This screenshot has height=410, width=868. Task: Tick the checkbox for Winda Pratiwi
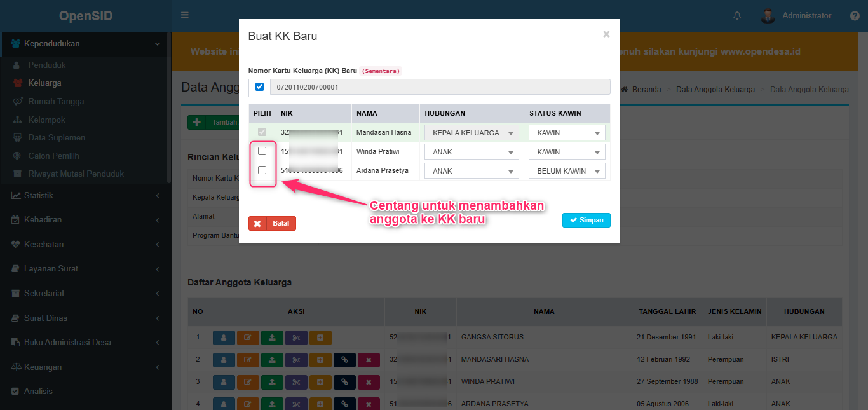click(x=262, y=151)
